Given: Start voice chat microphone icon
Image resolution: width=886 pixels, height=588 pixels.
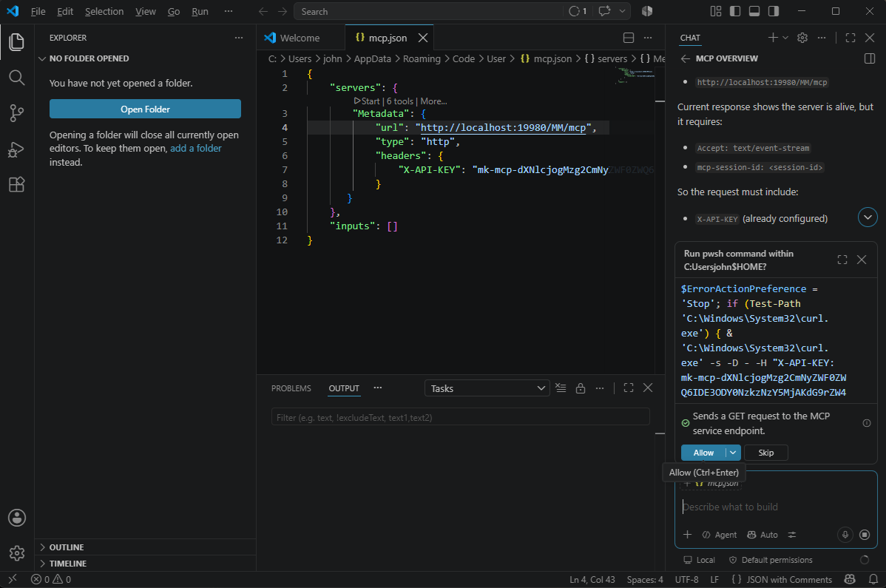Looking at the screenshot, I should click(845, 534).
